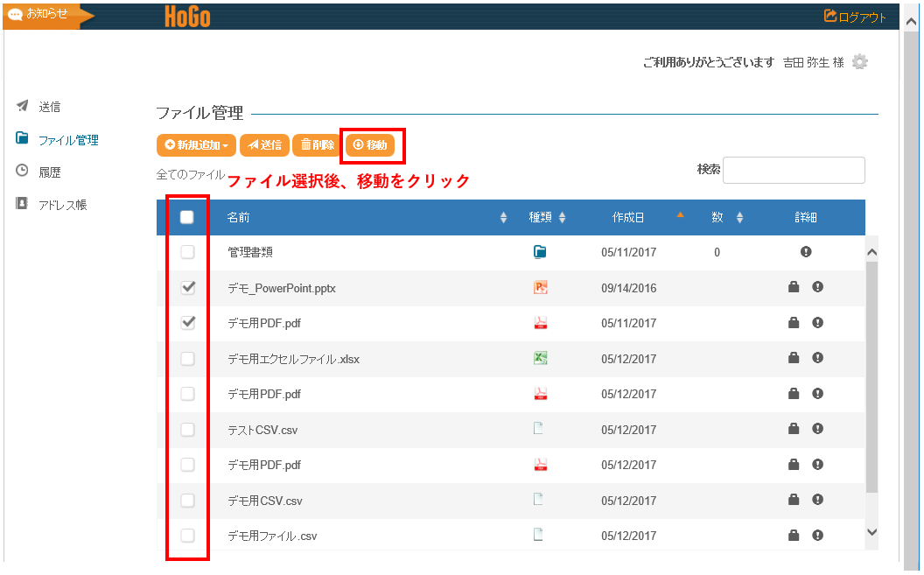This screenshot has width=924, height=575.
Task: Click the settings gear next to the username
Action: tap(860, 62)
